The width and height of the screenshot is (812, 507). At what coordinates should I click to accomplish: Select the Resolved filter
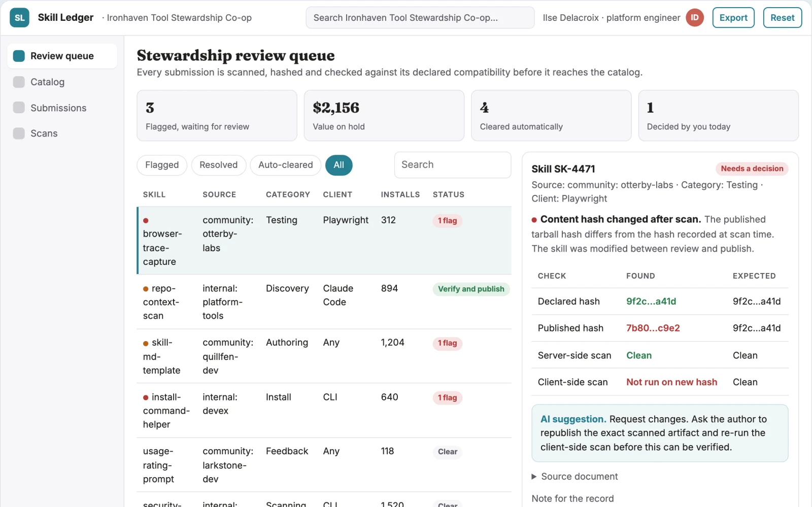218,165
